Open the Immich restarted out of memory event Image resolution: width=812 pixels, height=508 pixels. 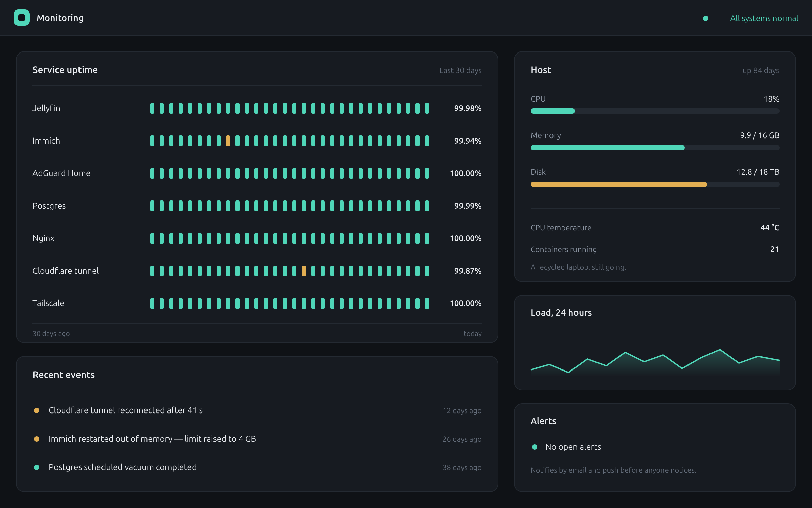(152, 439)
